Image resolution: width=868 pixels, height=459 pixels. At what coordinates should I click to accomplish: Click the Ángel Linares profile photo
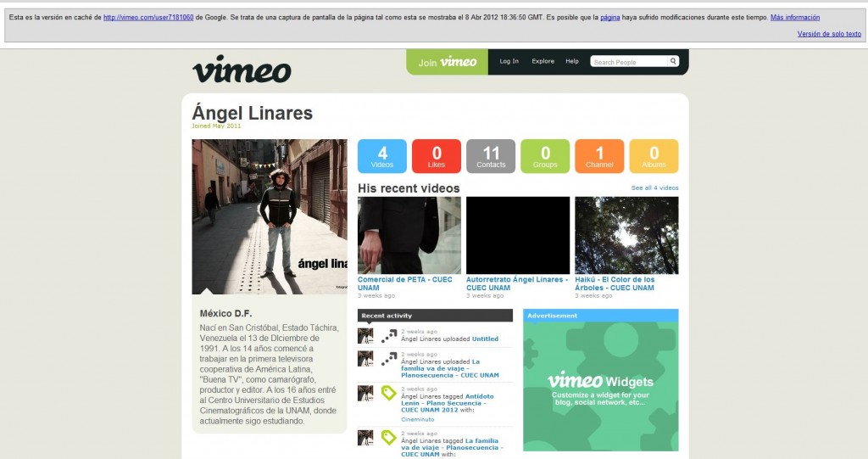[270, 216]
